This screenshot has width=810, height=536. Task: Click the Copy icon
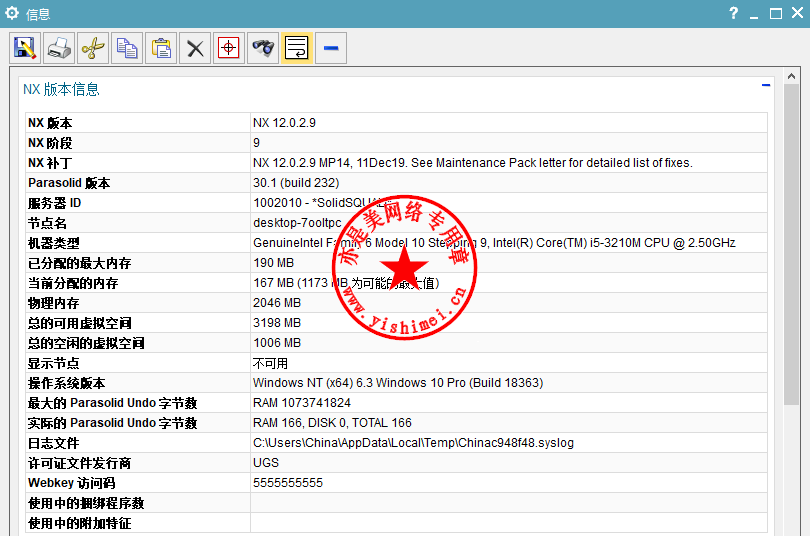pyautogui.click(x=127, y=49)
